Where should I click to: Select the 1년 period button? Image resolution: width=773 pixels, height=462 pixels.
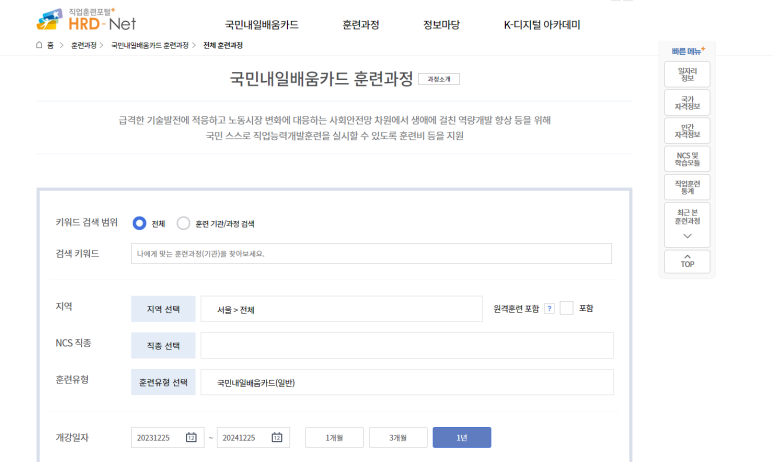[462, 437]
